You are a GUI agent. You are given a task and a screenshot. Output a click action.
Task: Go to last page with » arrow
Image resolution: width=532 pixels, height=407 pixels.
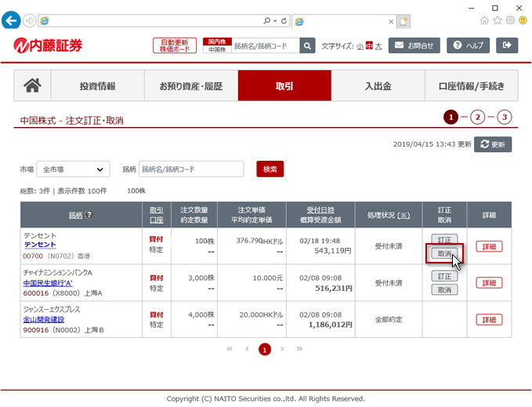299,349
